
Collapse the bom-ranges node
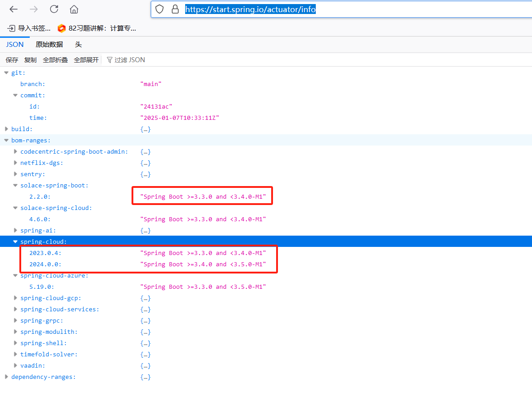pos(6,140)
